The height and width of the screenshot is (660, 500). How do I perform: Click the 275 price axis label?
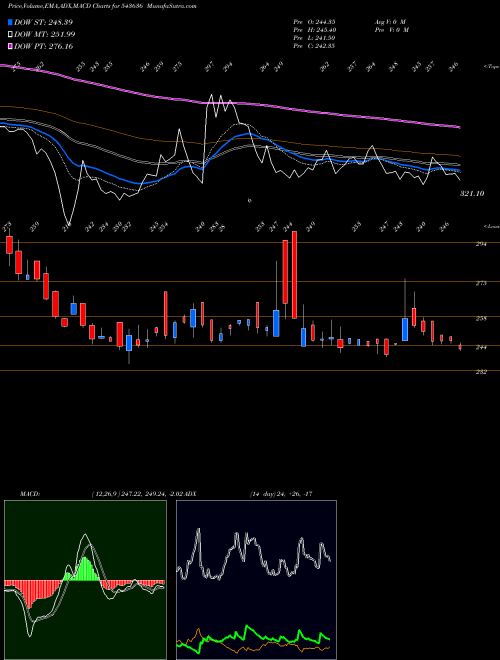point(481,283)
